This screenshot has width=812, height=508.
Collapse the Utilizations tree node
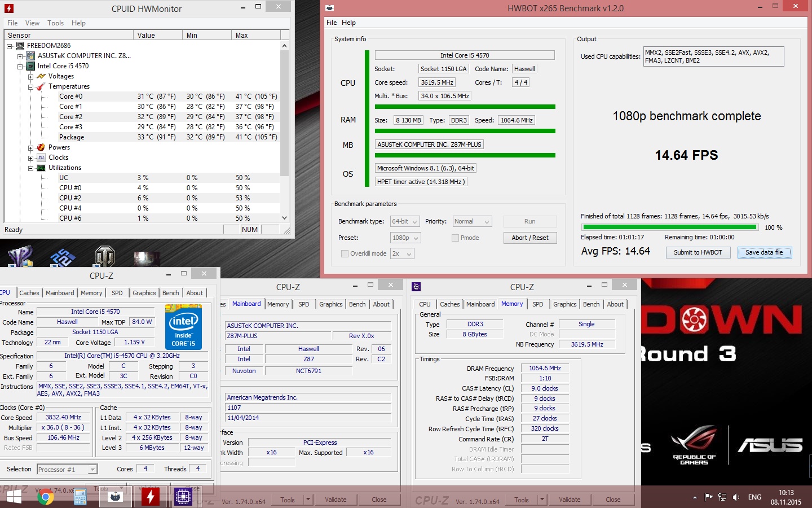point(30,168)
